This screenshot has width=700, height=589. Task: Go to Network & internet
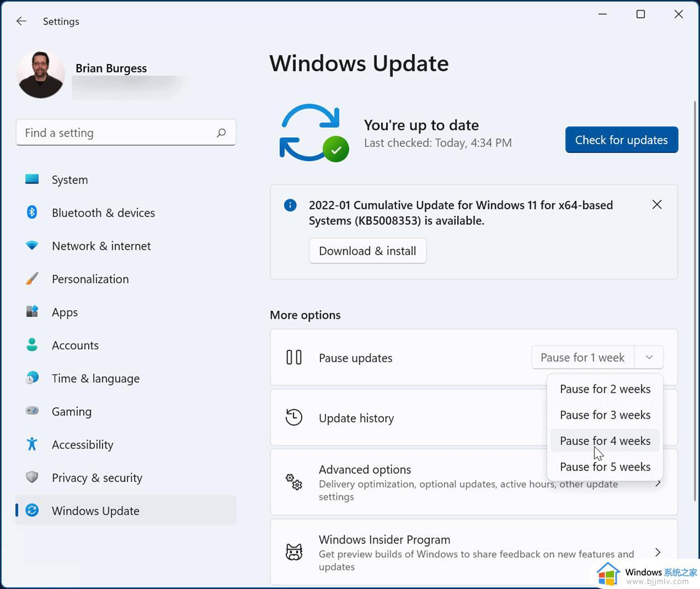(x=101, y=246)
